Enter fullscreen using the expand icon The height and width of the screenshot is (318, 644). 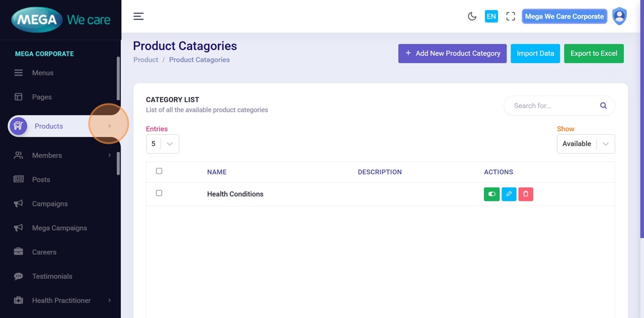point(511,16)
